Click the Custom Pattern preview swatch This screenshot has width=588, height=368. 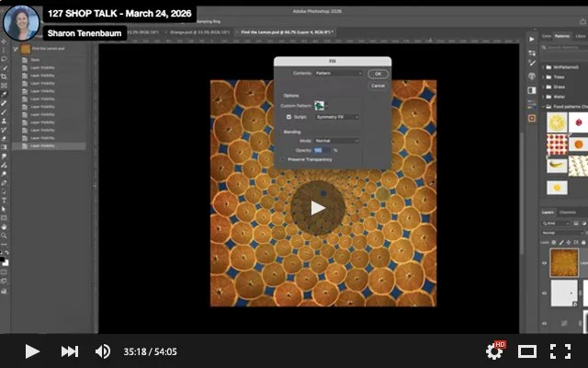(319, 106)
